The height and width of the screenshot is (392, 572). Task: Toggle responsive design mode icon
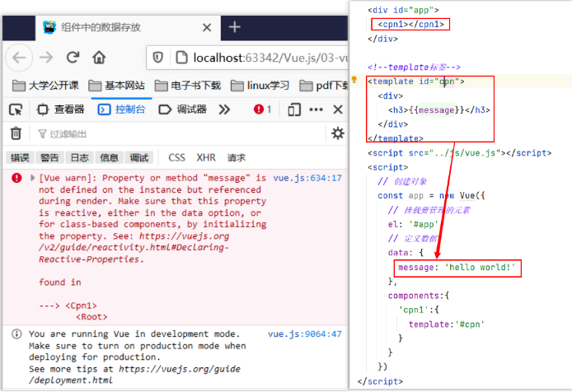(x=294, y=110)
